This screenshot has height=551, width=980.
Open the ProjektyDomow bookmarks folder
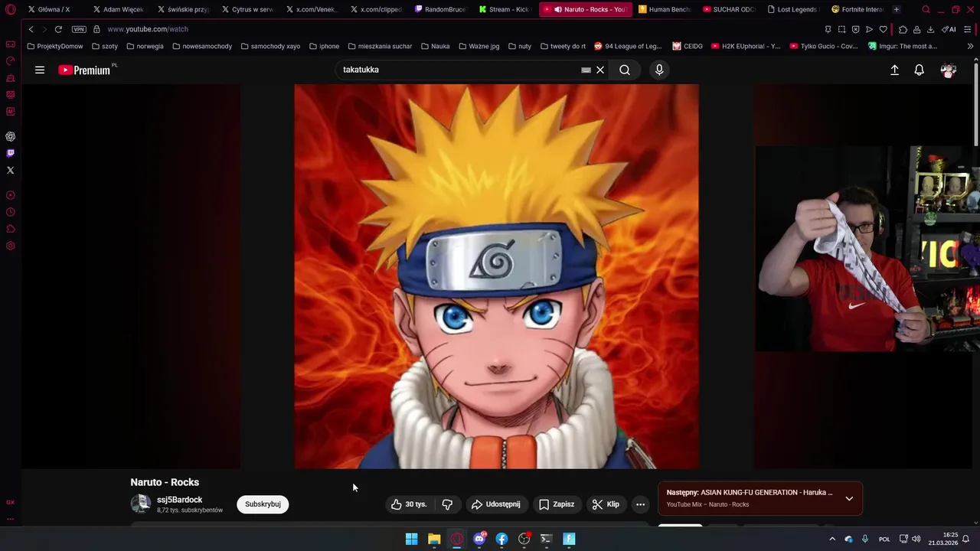click(54, 46)
